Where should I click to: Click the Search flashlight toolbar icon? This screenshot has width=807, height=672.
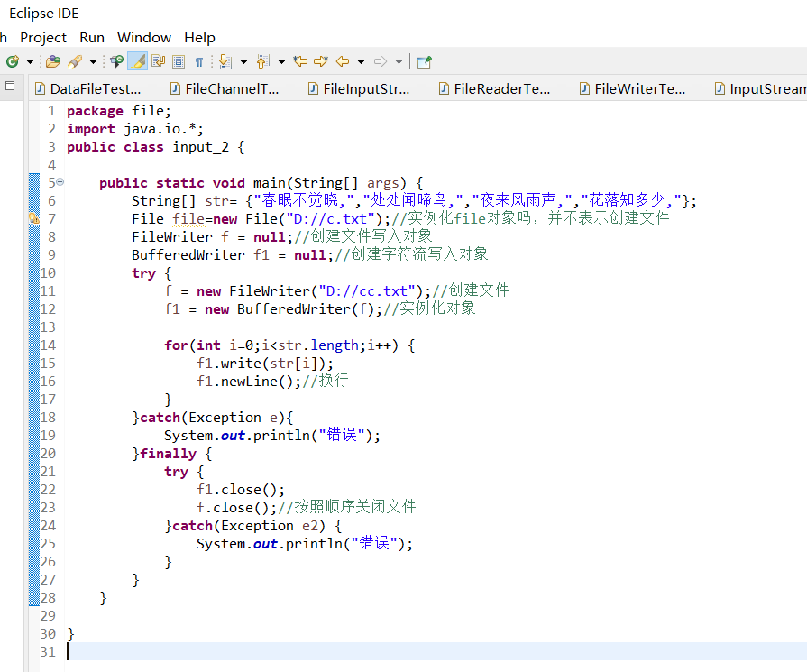(76, 61)
